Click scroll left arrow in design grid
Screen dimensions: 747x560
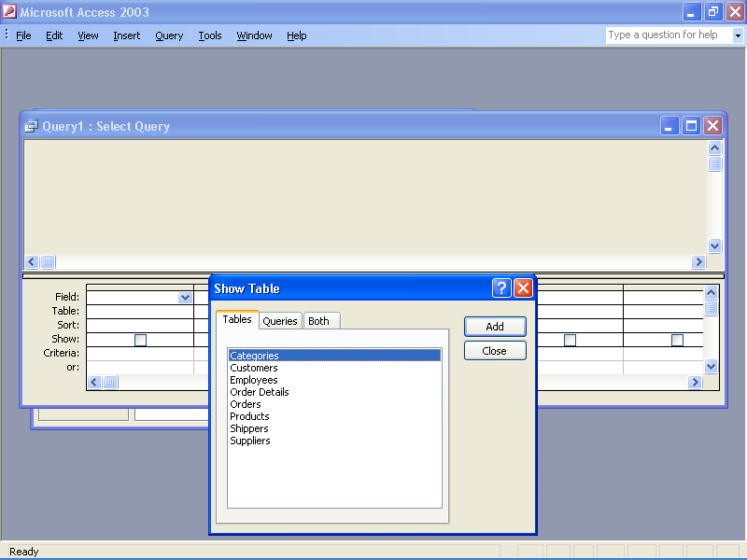pos(94,382)
